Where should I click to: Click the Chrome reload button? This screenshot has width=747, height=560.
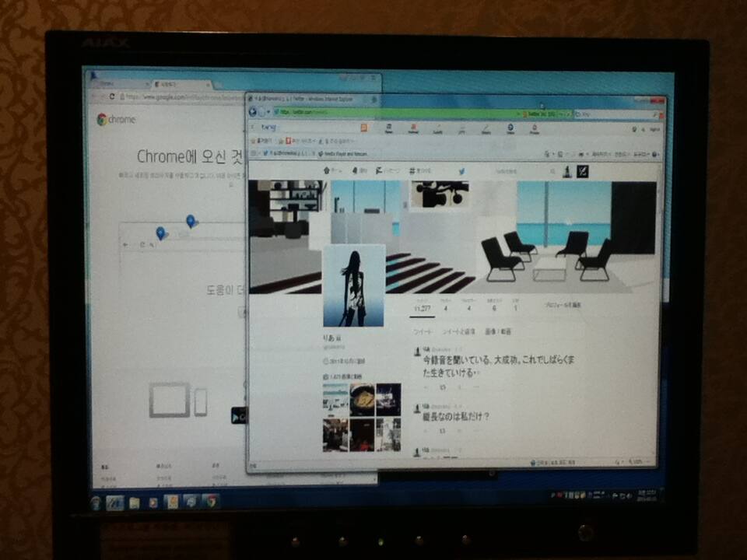113,97
